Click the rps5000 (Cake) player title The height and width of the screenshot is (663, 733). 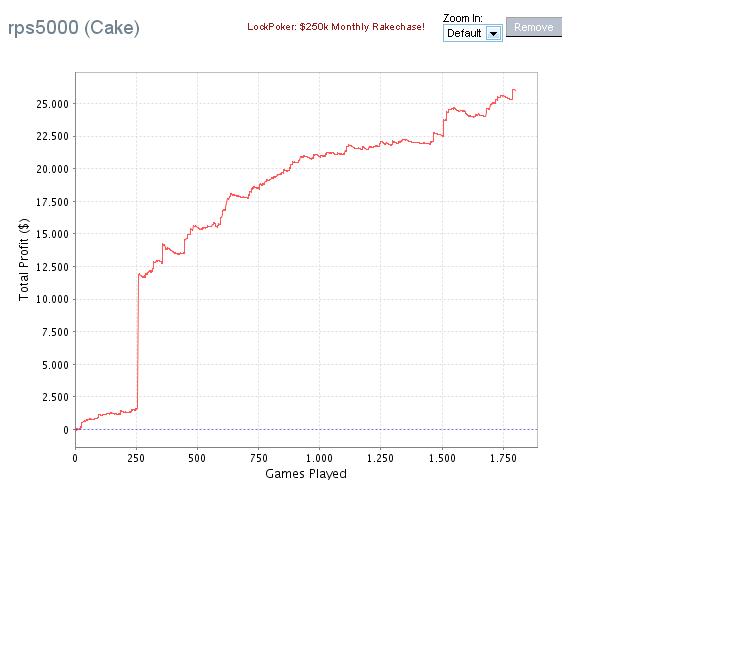coord(74,28)
